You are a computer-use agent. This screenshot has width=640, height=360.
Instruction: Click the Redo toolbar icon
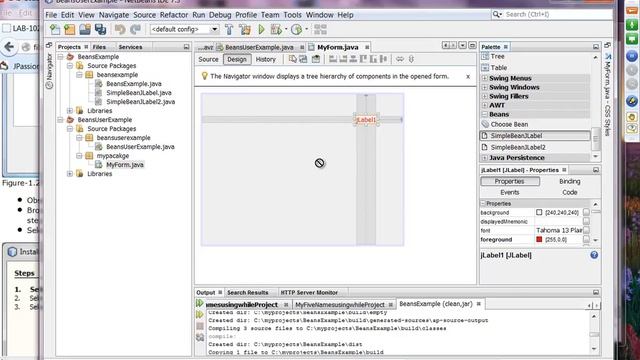[x=135, y=29]
